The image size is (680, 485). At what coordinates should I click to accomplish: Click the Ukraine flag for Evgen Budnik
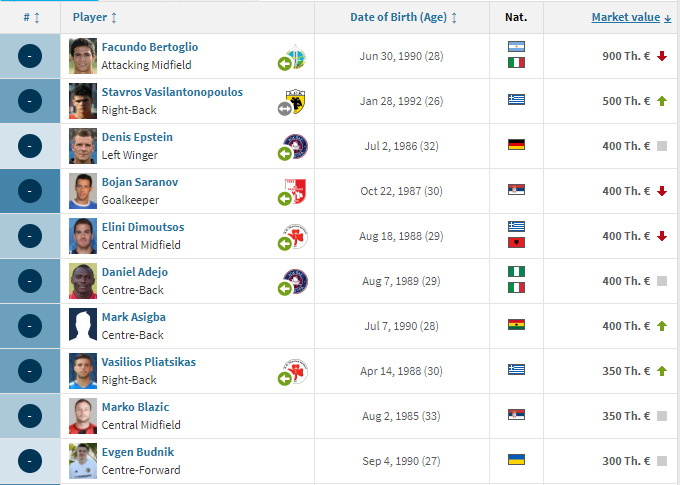(x=516, y=459)
